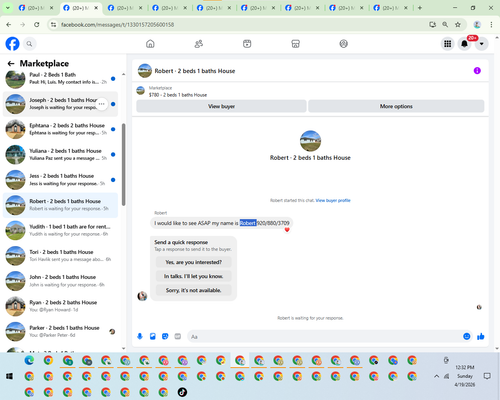
Task: Expand the account dropdown arrow
Action: (481, 44)
